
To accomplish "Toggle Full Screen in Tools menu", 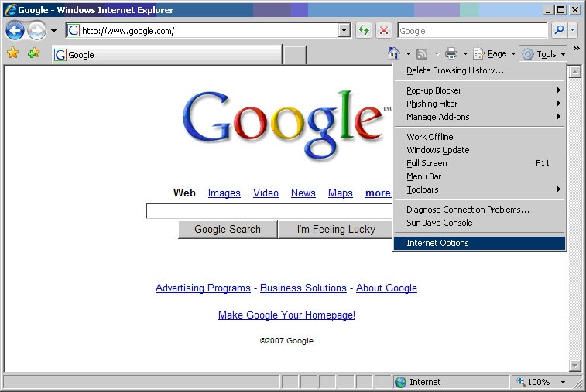I will [427, 163].
